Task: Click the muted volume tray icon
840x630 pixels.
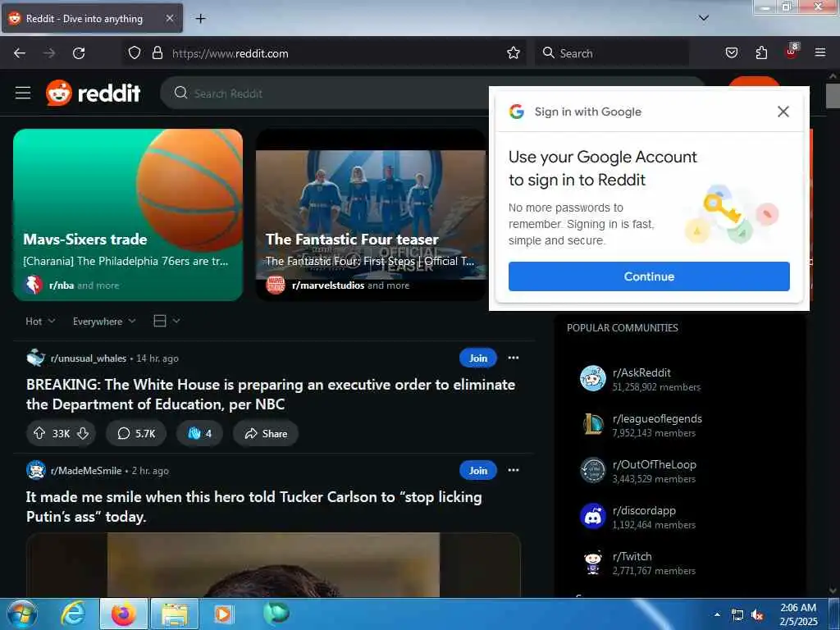Action: pos(757,615)
